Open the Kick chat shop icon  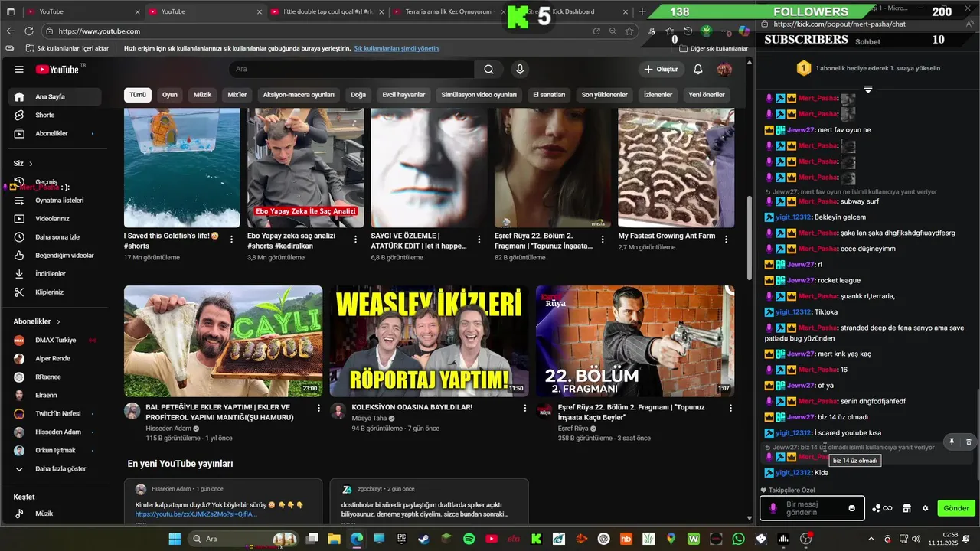coord(906,508)
